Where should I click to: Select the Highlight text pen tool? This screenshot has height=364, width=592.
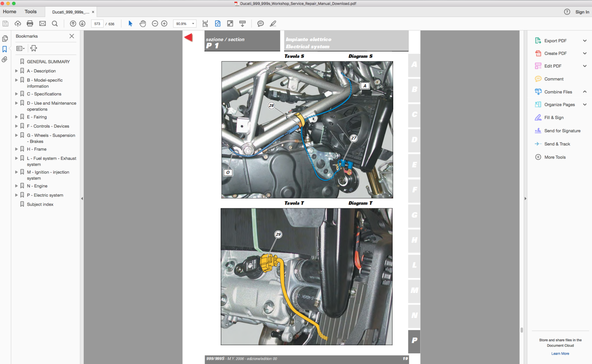tap(273, 24)
